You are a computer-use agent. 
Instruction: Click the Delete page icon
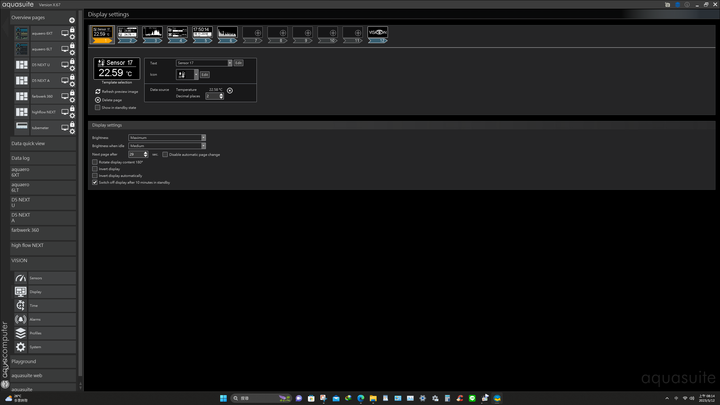click(98, 100)
